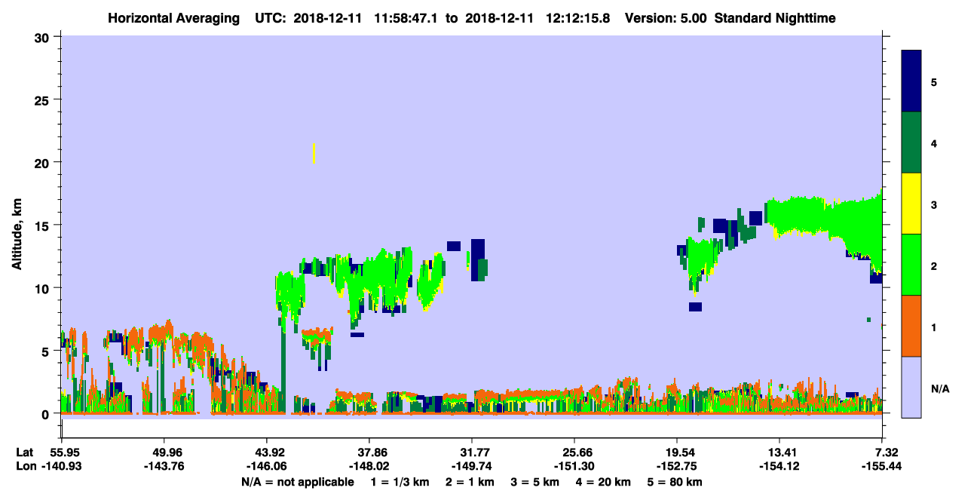Click the longitude value '-154.12'
Screen dimensions: 980x503
pos(779,467)
